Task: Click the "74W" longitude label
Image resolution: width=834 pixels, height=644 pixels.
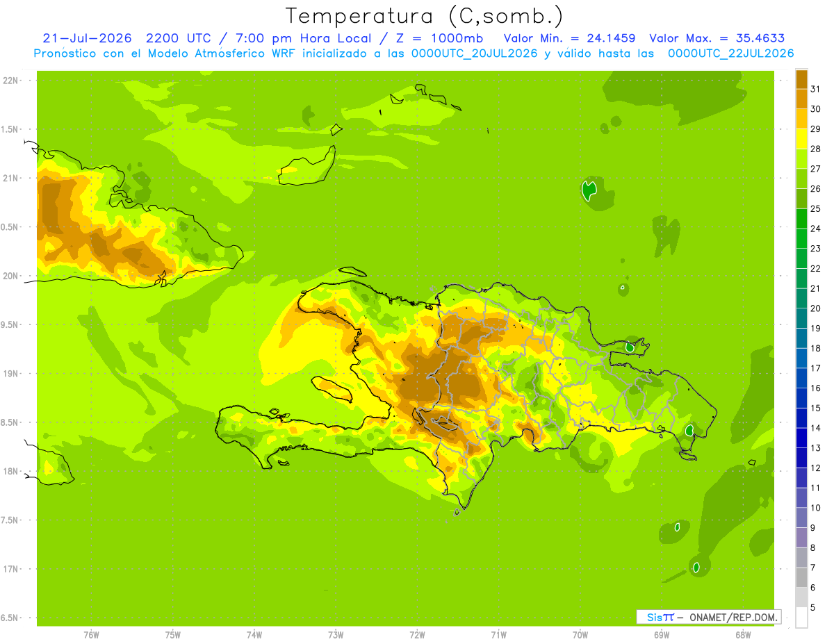Action: coord(254,634)
